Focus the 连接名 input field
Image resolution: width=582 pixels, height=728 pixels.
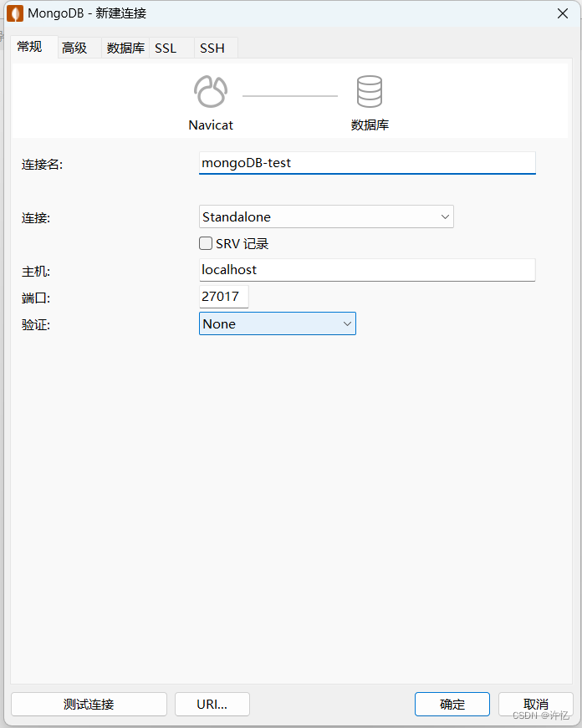coord(367,163)
